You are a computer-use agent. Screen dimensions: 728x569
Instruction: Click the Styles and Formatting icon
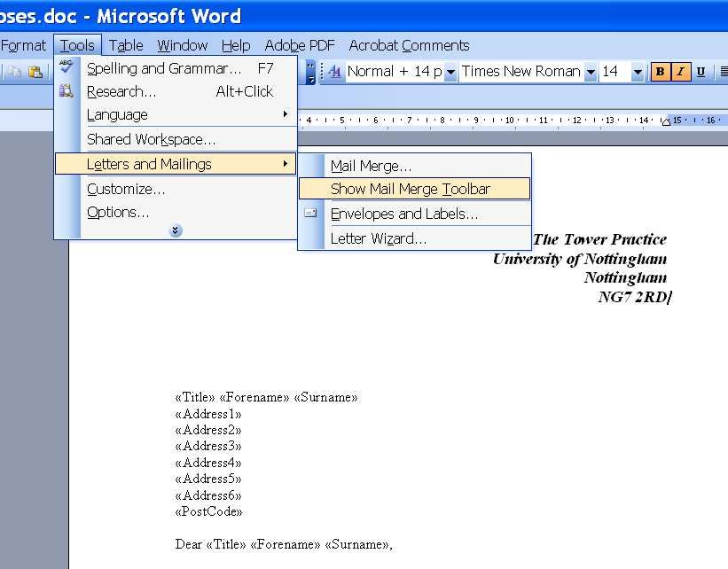334,72
